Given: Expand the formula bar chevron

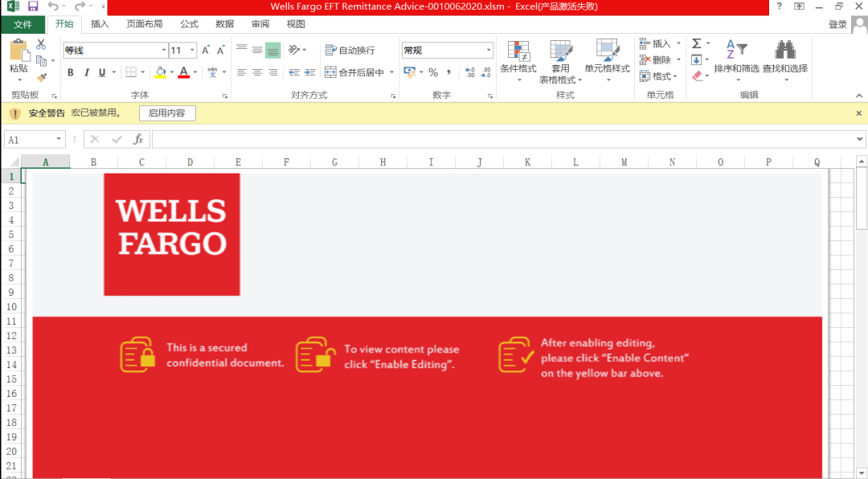Looking at the screenshot, I should [859, 139].
